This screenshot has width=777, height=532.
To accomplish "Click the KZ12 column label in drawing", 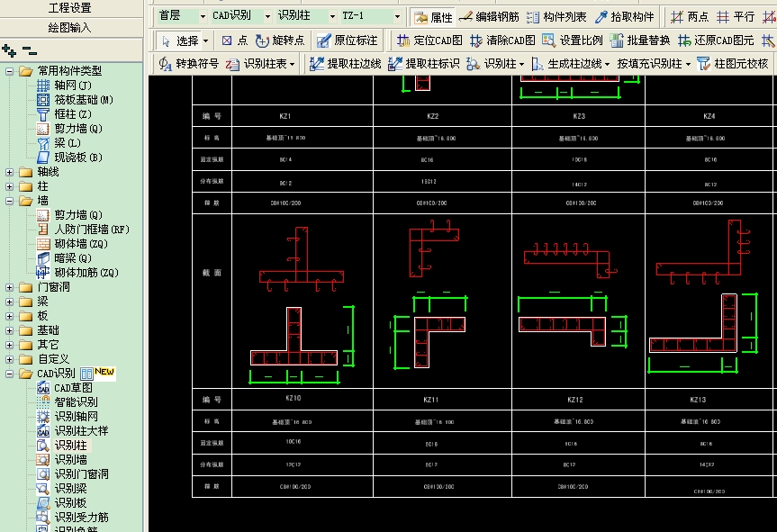I will (575, 400).
